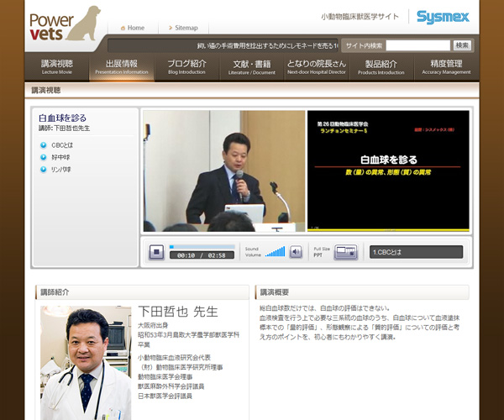Play the リンパ球 chapter
504x420 pixels.
click(61, 170)
